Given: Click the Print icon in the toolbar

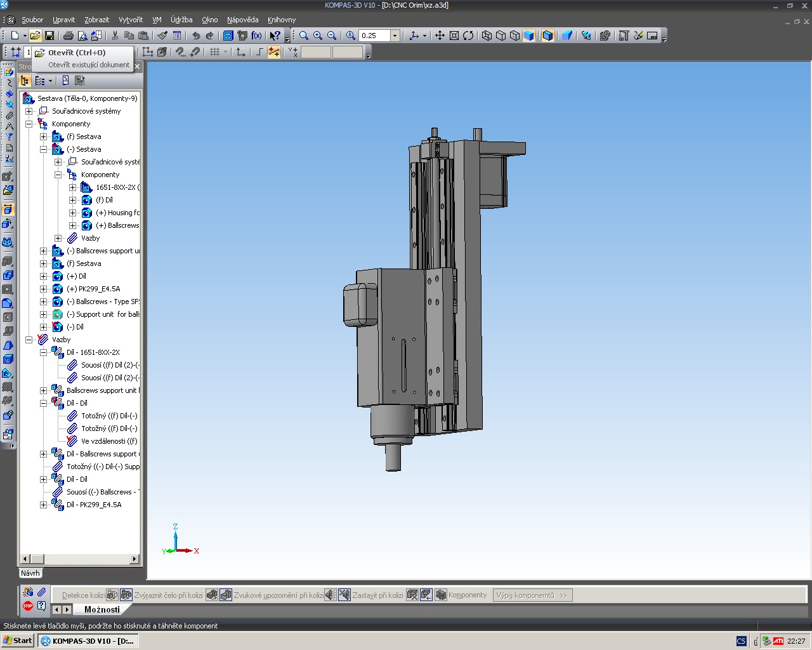Looking at the screenshot, I should click(69, 36).
